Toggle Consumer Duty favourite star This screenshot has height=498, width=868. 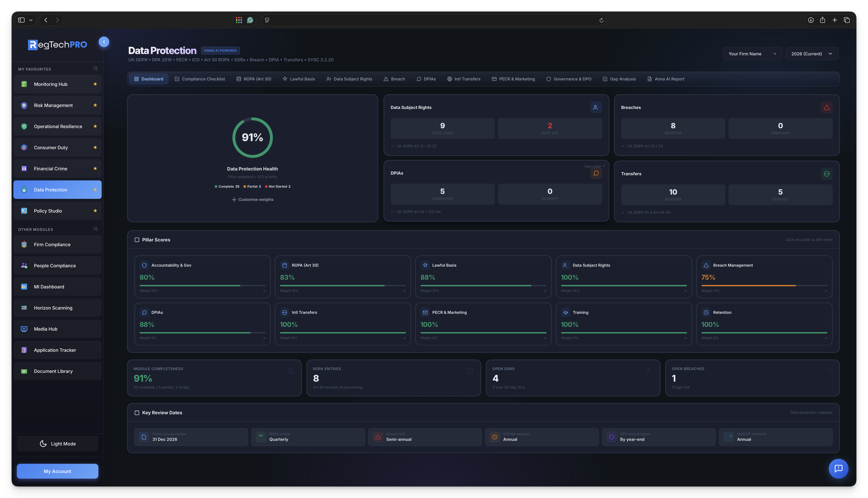coord(95,147)
